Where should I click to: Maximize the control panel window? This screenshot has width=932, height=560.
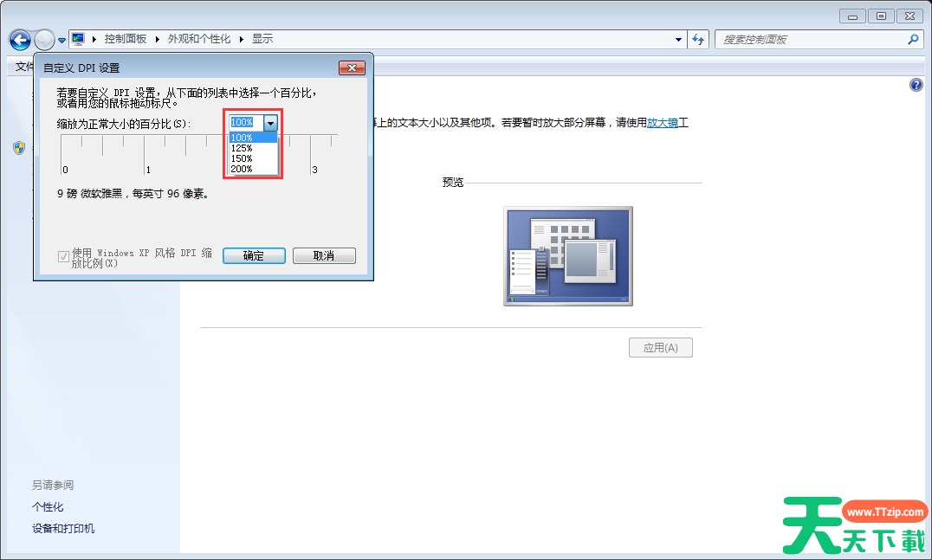(x=881, y=16)
